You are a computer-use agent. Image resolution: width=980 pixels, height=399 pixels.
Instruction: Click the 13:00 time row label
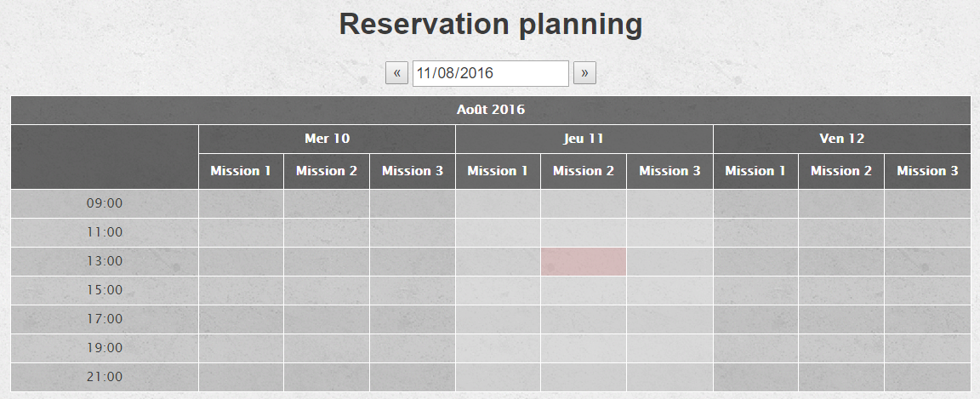(105, 261)
